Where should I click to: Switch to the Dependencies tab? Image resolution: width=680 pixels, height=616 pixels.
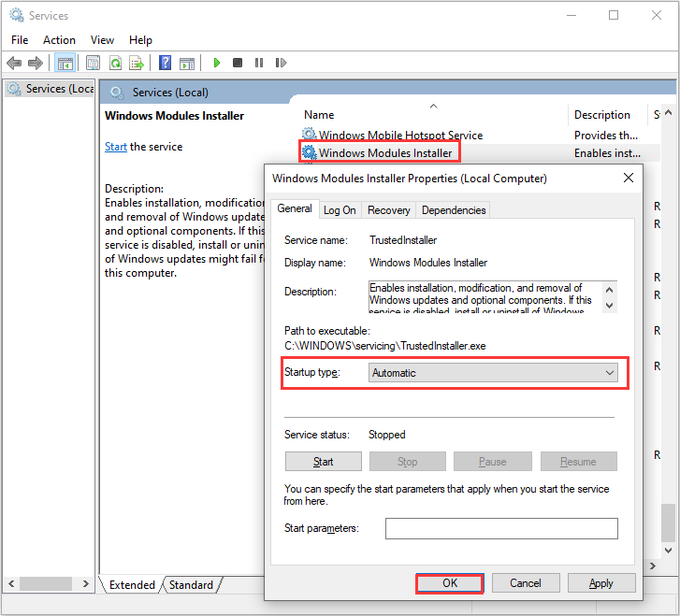[453, 210]
